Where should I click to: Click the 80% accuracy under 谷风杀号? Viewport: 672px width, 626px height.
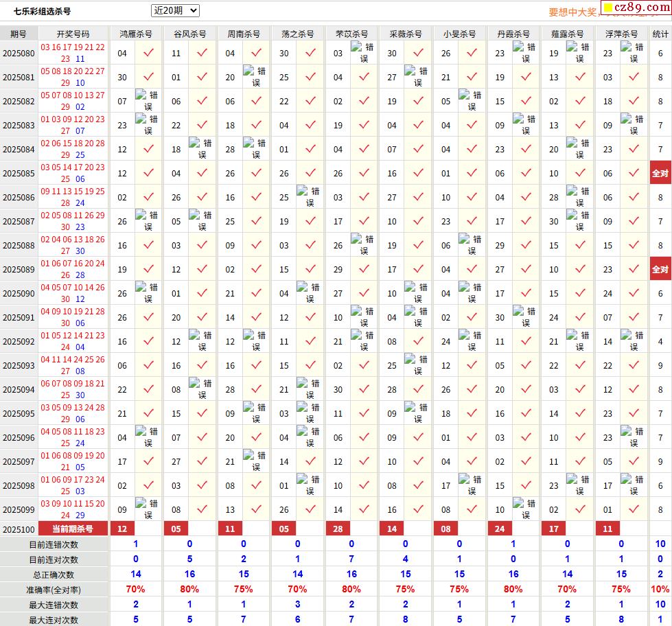[189, 589]
